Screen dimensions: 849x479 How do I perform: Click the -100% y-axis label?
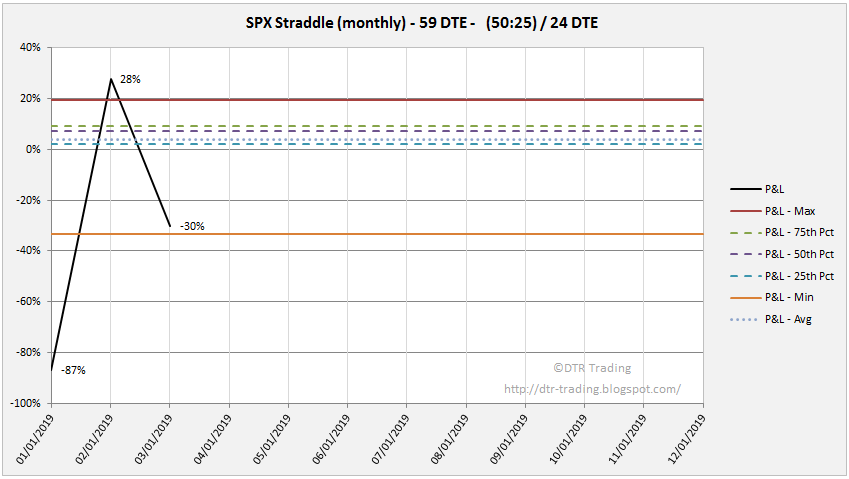tap(26, 403)
